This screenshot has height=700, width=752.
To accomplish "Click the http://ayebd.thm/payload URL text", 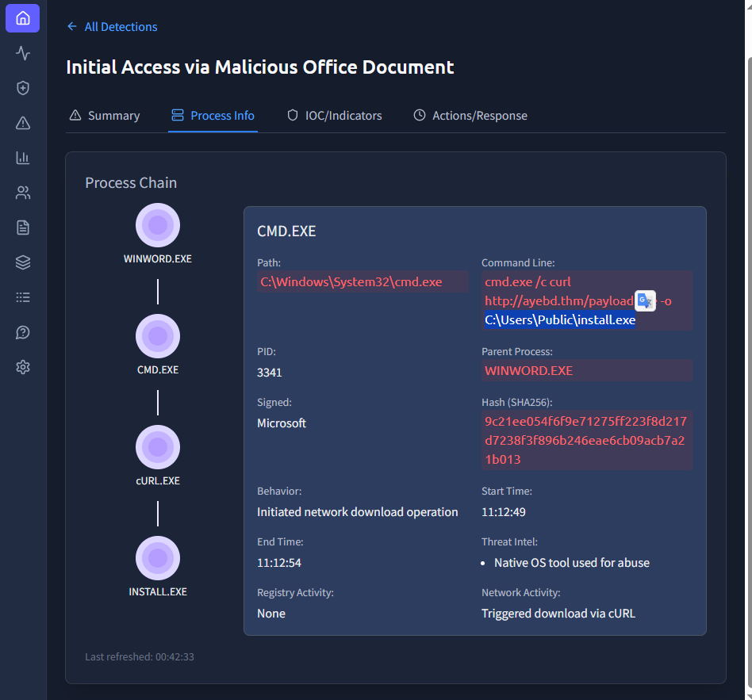I will 559,301.
